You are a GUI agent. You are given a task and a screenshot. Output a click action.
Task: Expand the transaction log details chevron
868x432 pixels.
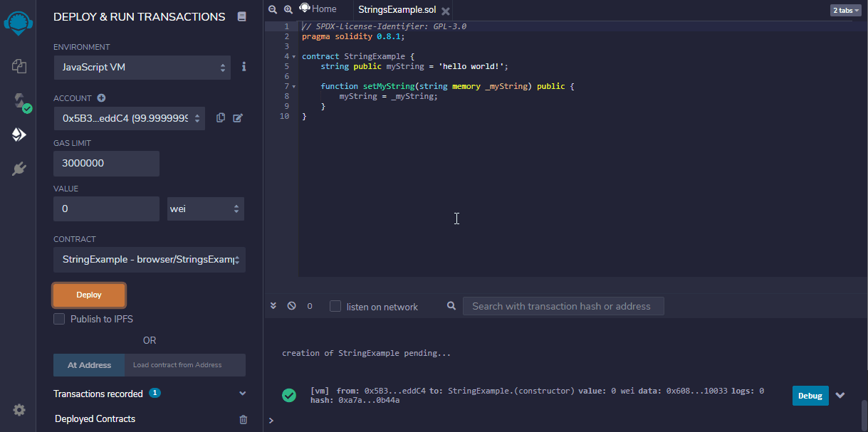click(x=840, y=396)
